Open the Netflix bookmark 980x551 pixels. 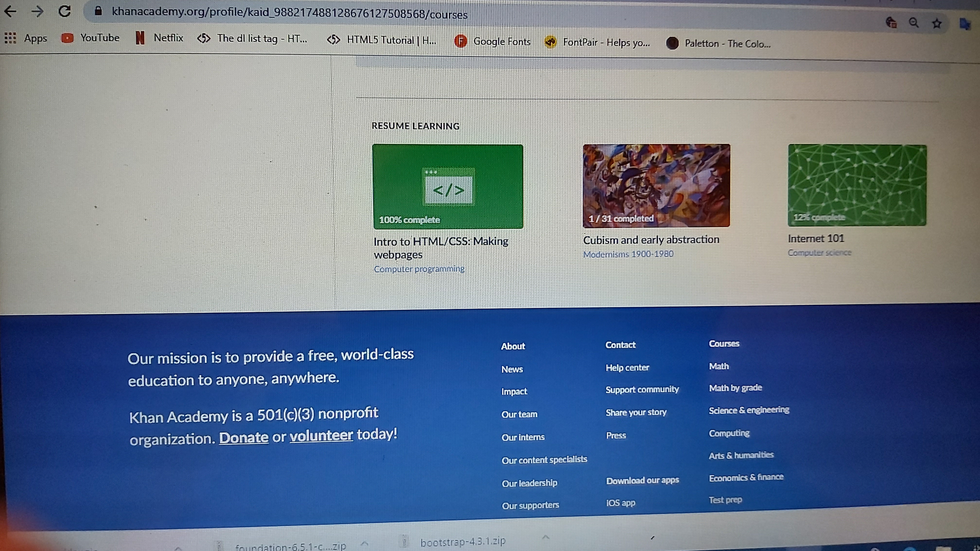(x=159, y=38)
